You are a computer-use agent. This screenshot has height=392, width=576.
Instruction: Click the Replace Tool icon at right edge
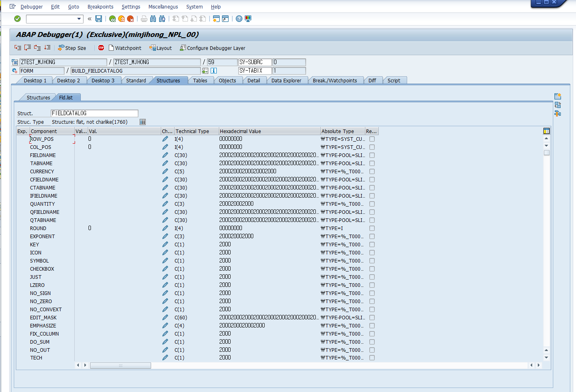click(558, 105)
